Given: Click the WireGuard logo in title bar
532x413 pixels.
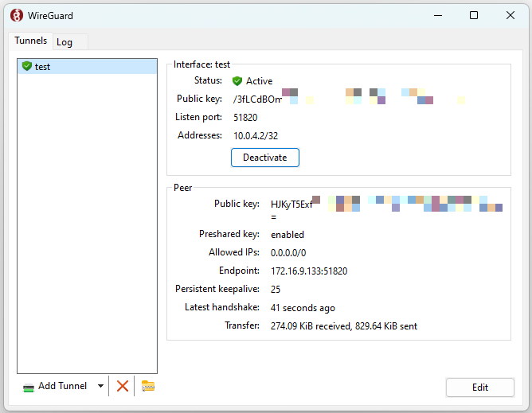Looking at the screenshot, I should (x=16, y=15).
